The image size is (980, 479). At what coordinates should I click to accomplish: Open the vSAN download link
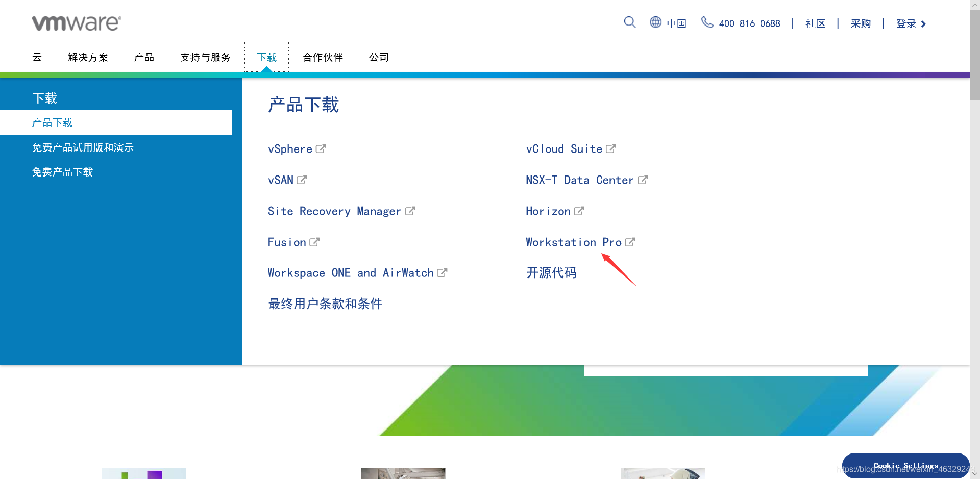[x=281, y=180]
